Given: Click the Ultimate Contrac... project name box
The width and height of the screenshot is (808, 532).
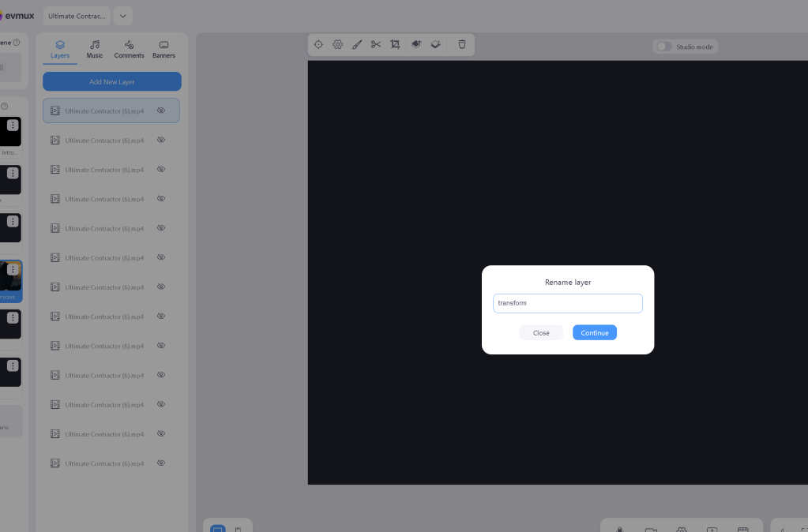Looking at the screenshot, I should [x=77, y=16].
